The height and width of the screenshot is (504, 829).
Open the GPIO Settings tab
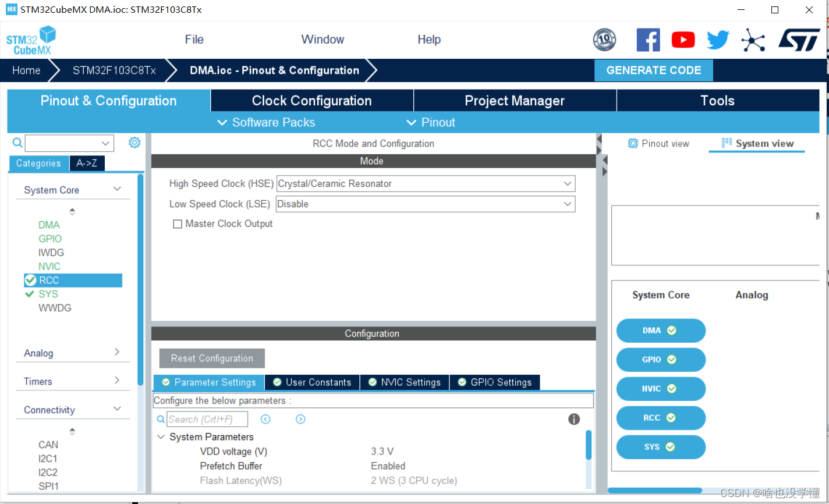(495, 382)
